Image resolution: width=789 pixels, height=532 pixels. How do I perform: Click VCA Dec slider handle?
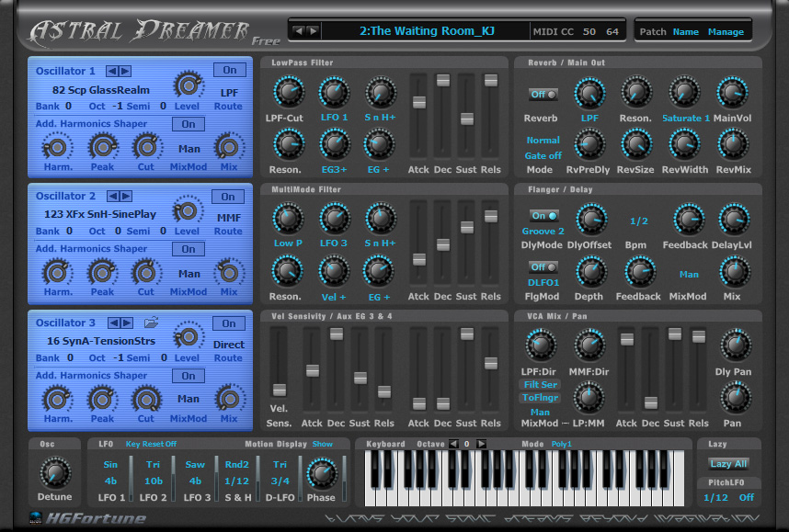651,402
